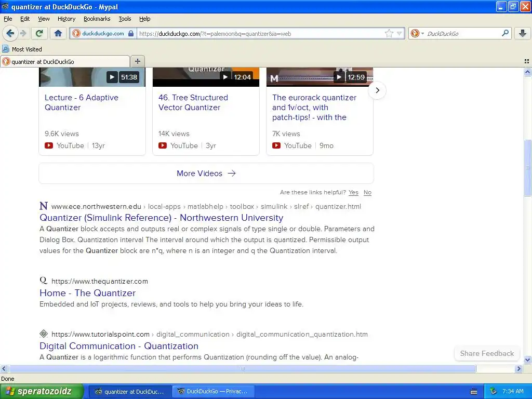The image size is (532, 399).
Task: Open Digital Communication - Quantization result
Action: 119,346
